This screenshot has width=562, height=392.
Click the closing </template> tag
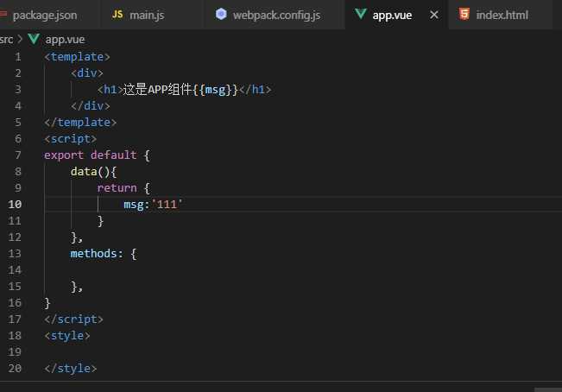[80, 123]
